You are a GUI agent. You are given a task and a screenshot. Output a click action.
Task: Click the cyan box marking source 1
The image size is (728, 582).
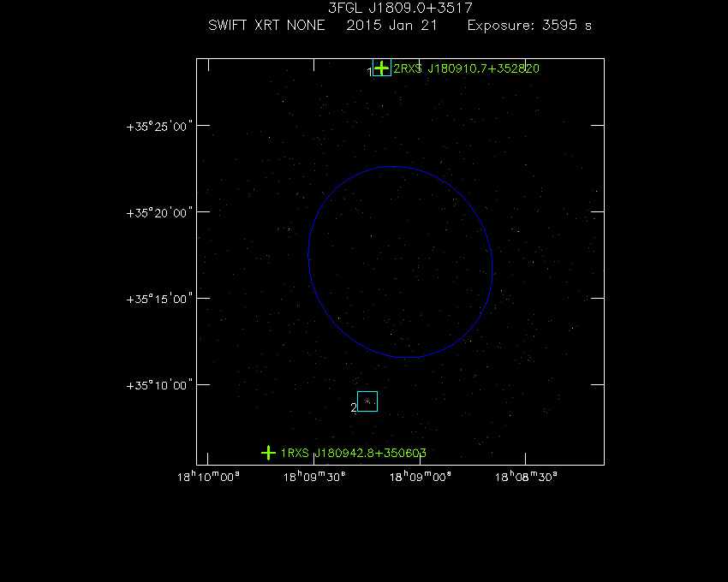coord(382,68)
